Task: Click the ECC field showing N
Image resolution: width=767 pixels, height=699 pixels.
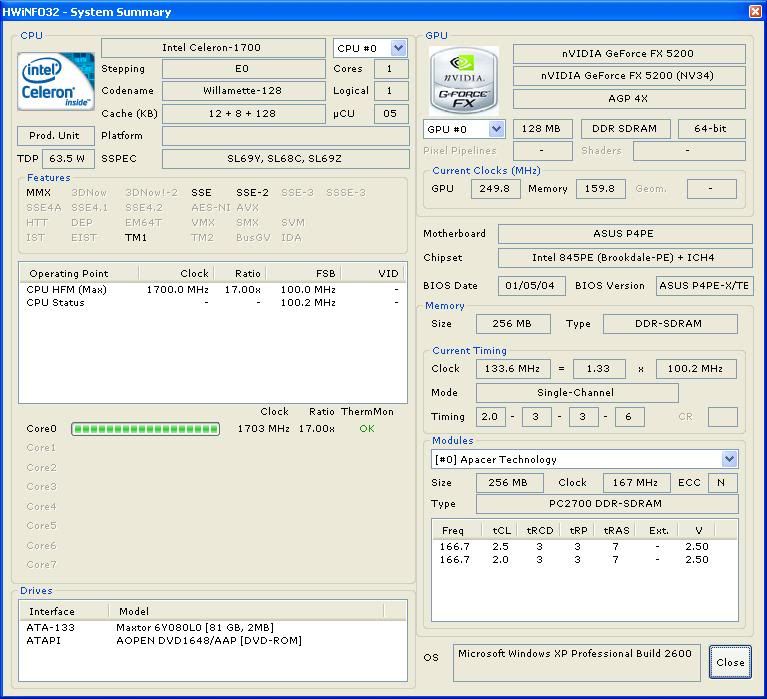Action: pyautogui.click(x=722, y=483)
